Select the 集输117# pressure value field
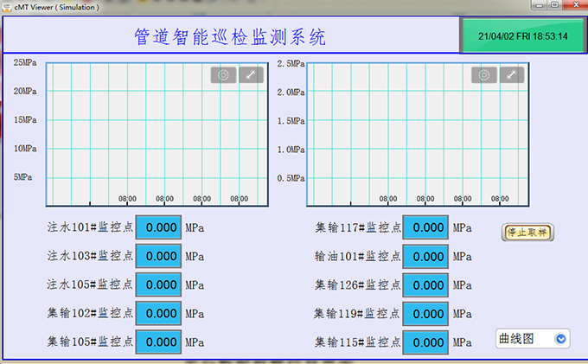588x364 pixels. tap(426, 227)
